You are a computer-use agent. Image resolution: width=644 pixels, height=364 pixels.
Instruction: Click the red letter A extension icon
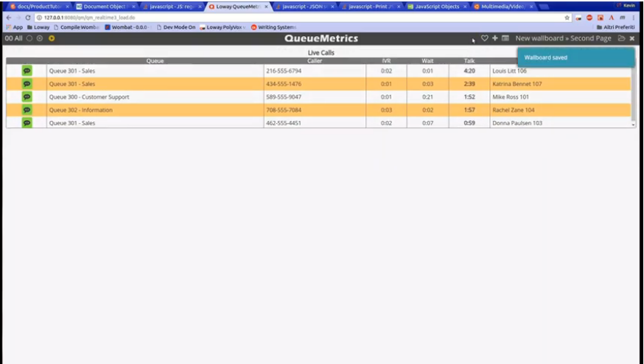pos(612,18)
